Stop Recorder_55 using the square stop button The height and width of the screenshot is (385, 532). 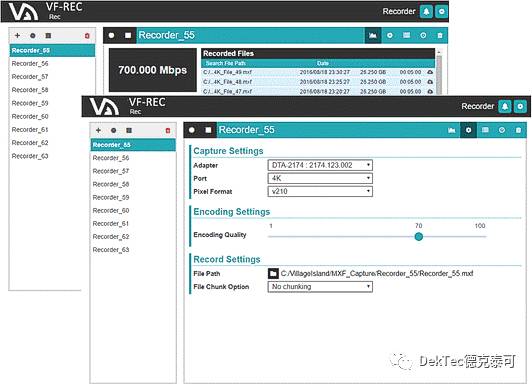(x=208, y=130)
